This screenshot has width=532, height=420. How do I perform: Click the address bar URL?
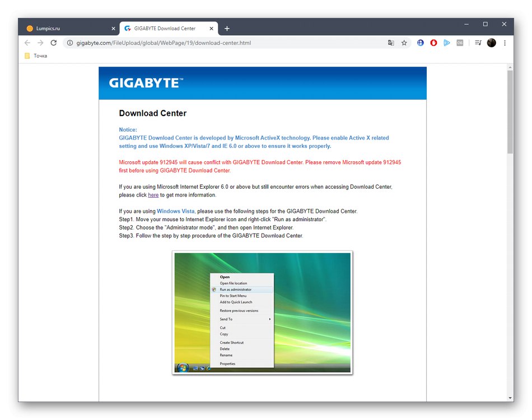[164, 43]
